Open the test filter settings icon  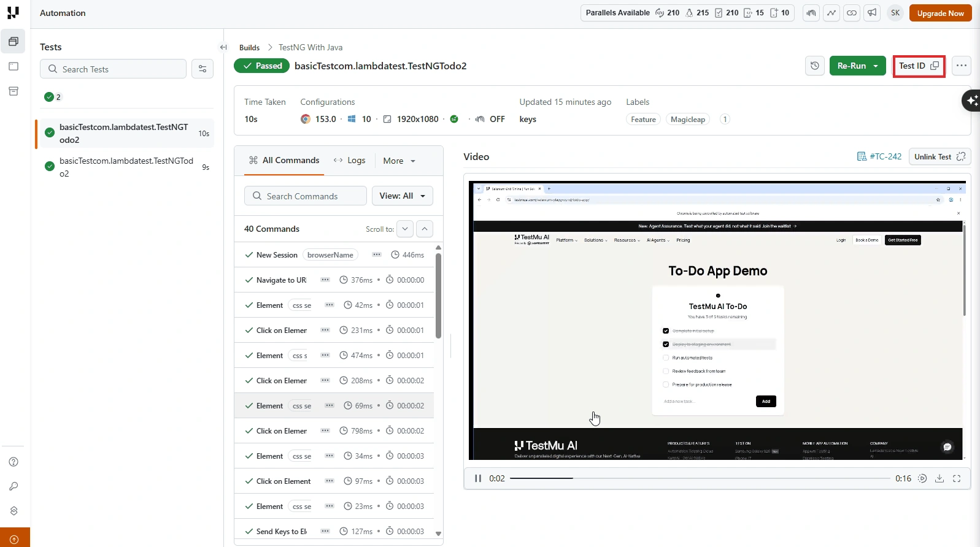tap(203, 69)
